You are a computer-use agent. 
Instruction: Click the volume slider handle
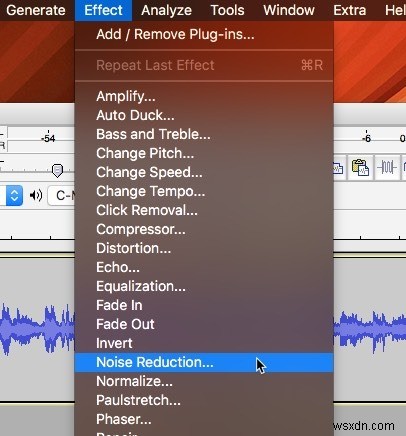click(x=57, y=171)
